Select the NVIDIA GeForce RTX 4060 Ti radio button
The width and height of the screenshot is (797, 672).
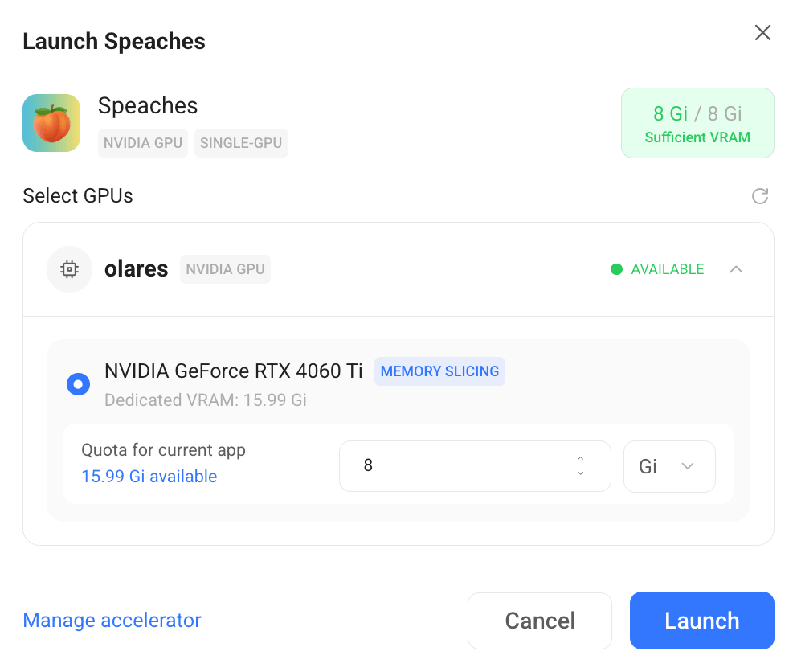78,384
